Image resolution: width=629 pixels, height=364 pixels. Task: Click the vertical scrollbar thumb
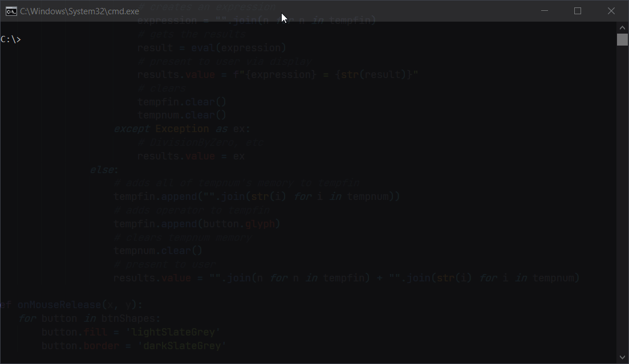pyautogui.click(x=622, y=40)
